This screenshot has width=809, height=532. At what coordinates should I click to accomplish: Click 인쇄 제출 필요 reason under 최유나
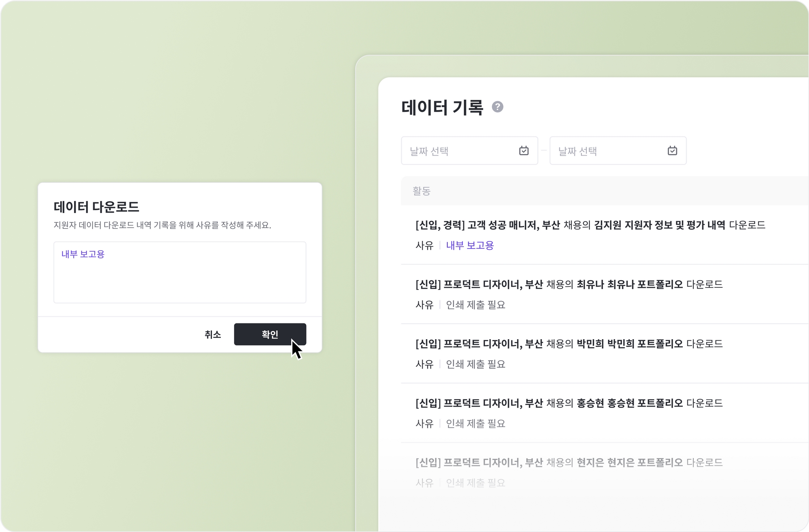click(x=475, y=305)
